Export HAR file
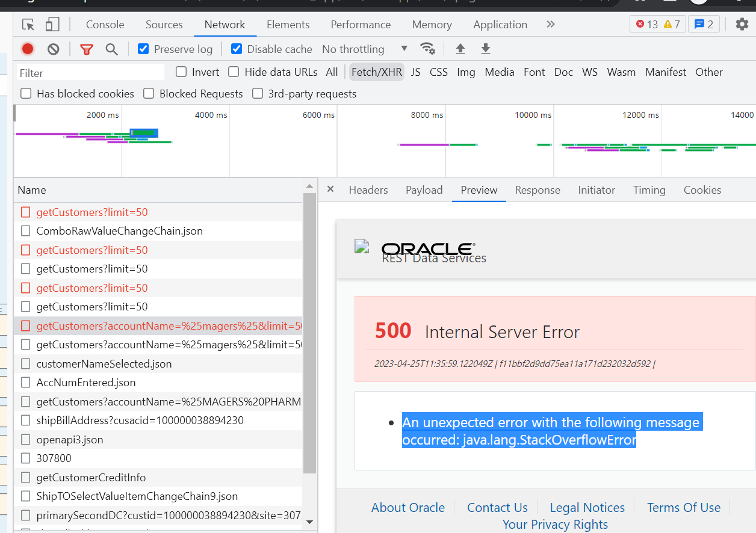This screenshot has width=756, height=533. pos(485,49)
